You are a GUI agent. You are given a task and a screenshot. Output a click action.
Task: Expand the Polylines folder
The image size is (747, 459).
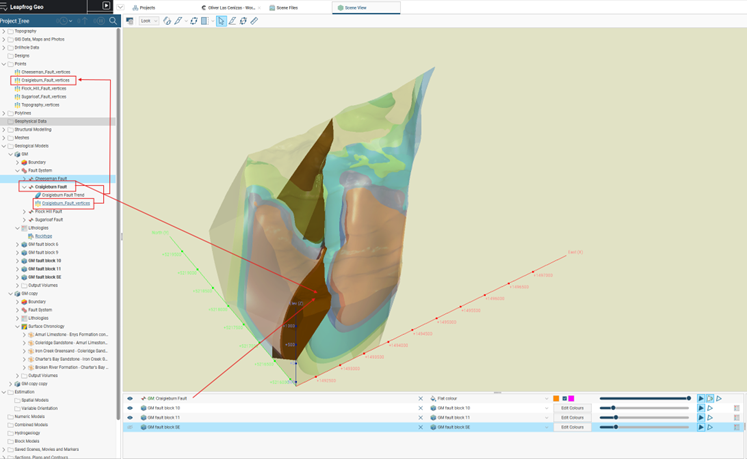[4, 113]
